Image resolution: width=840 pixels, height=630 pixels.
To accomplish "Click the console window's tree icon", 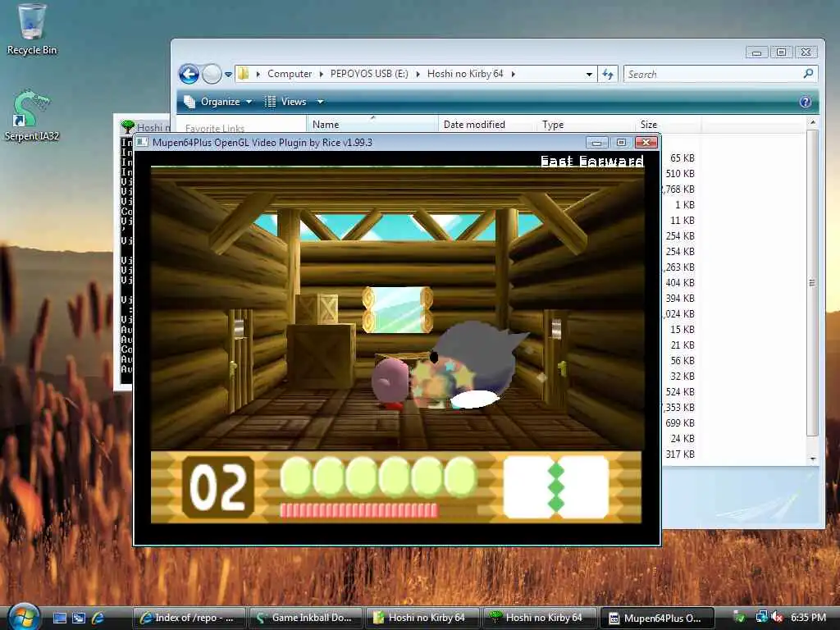I will (127, 127).
